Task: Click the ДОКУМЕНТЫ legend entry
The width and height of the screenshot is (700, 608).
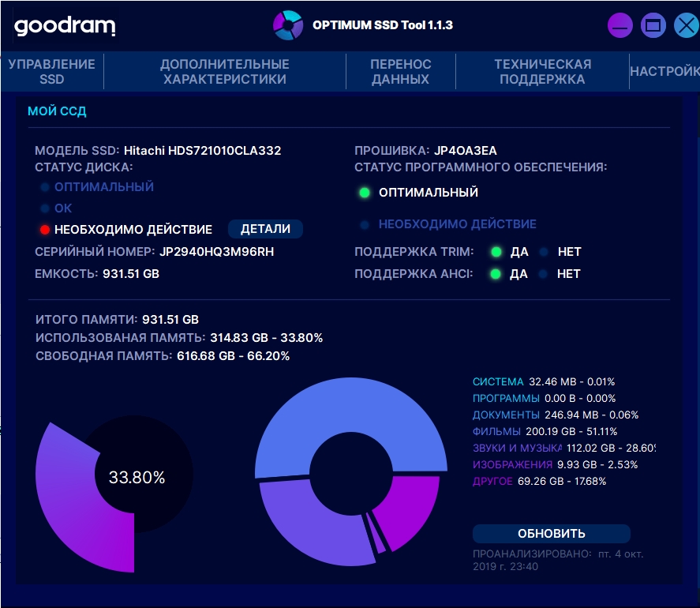Action: click(x=556, y=415)
